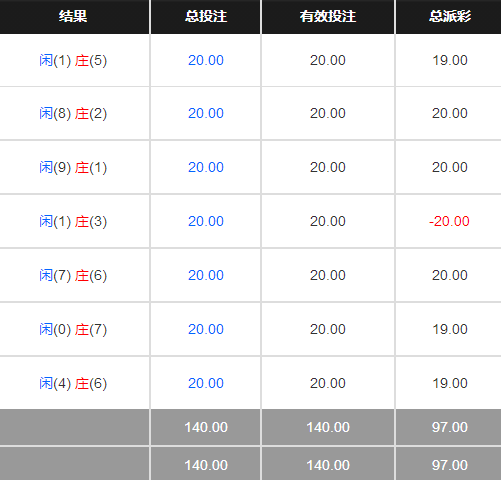
Task: Open the blue 20.00 bet link for 闲(7) 庄(6)
Action: (206, 275)
